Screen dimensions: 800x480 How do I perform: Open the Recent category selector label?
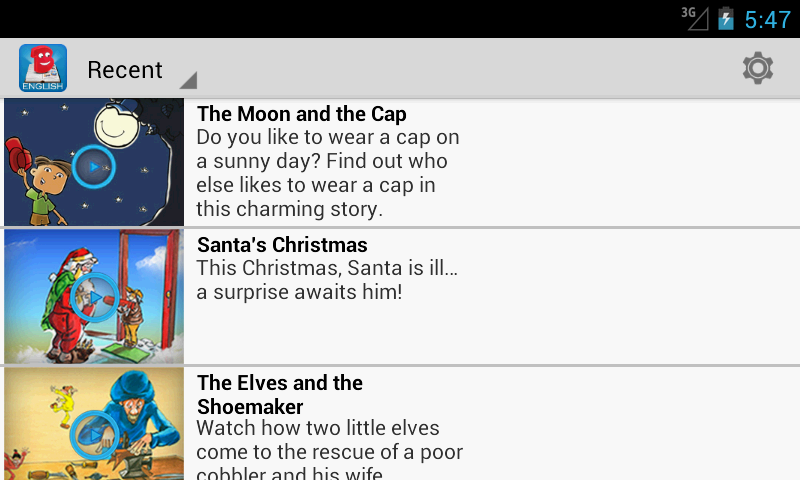[x=125, y=70]
